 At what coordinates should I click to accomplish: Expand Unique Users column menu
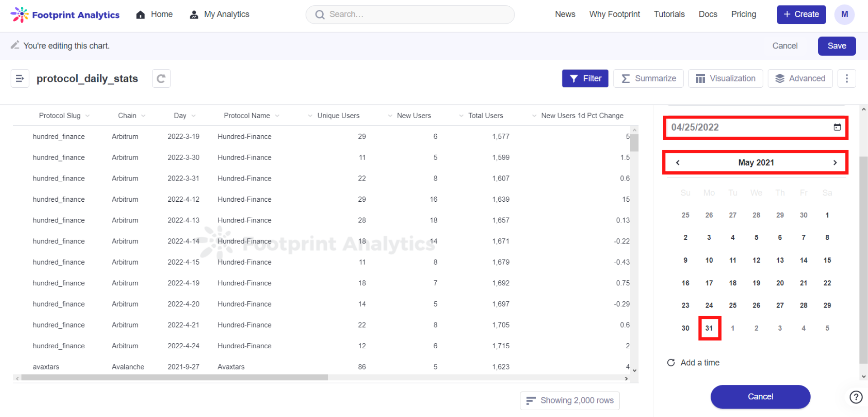coord(310,116)
